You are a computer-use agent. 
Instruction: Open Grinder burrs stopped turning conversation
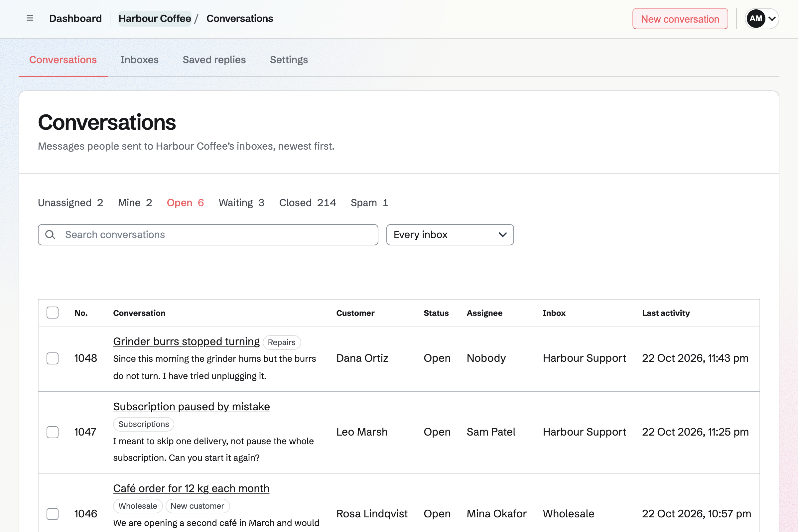(186, 341)
